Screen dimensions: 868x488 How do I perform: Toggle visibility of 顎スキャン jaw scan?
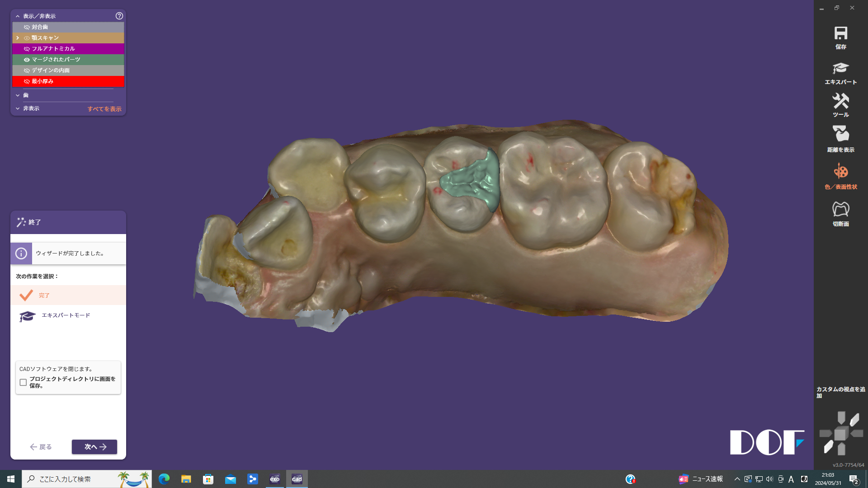click(27, 38)
